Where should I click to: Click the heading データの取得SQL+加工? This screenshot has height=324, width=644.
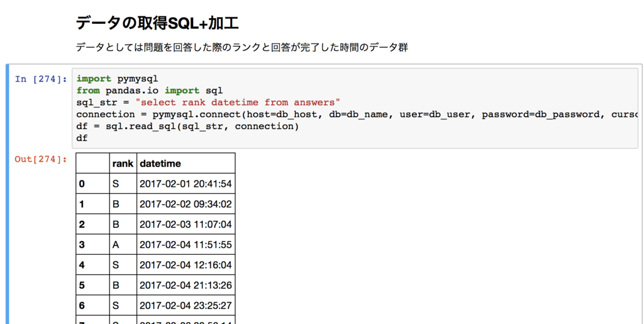click(x=157, y=23)
